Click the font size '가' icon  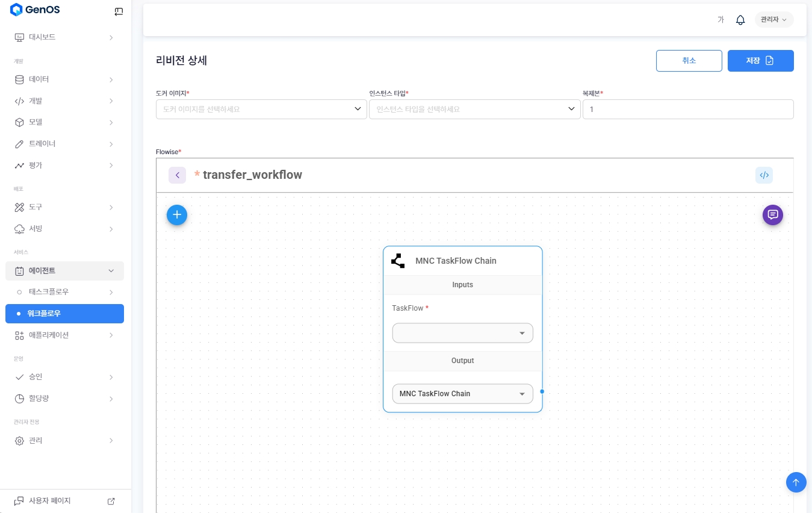coord(721,20)
